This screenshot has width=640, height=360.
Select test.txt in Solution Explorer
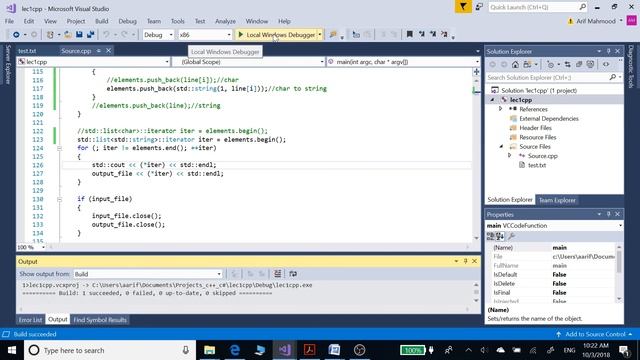(x=537, y=165)
